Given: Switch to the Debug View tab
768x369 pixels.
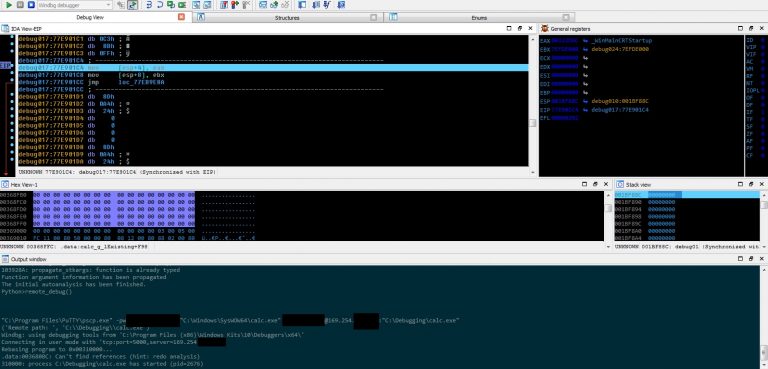Looking at the screenshot, I should click(90, 17).
